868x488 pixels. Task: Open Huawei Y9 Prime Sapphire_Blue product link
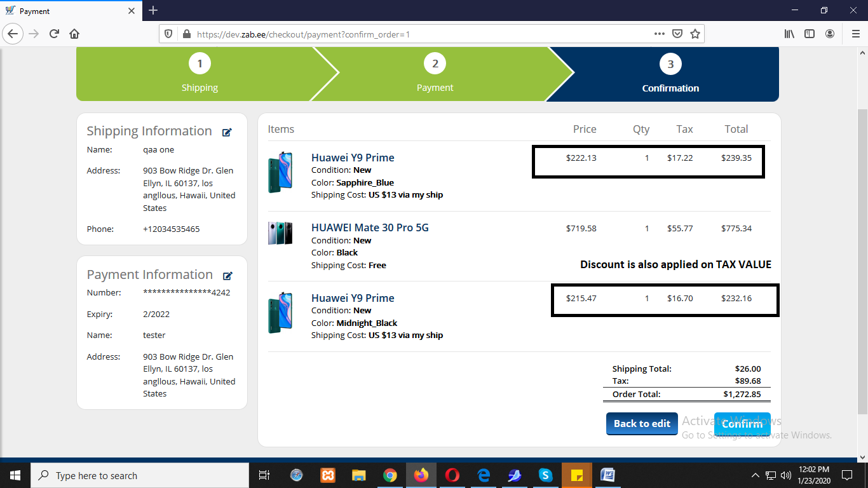point(353,158)
